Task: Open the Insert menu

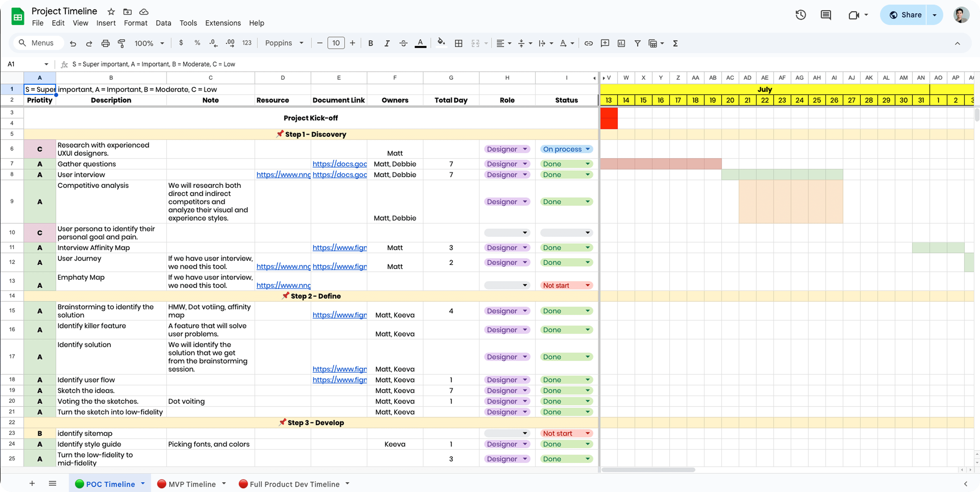Action: [106, 23]
